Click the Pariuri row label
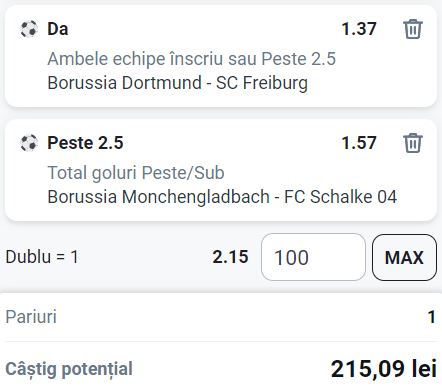442x386 pixels. [31, 317]
